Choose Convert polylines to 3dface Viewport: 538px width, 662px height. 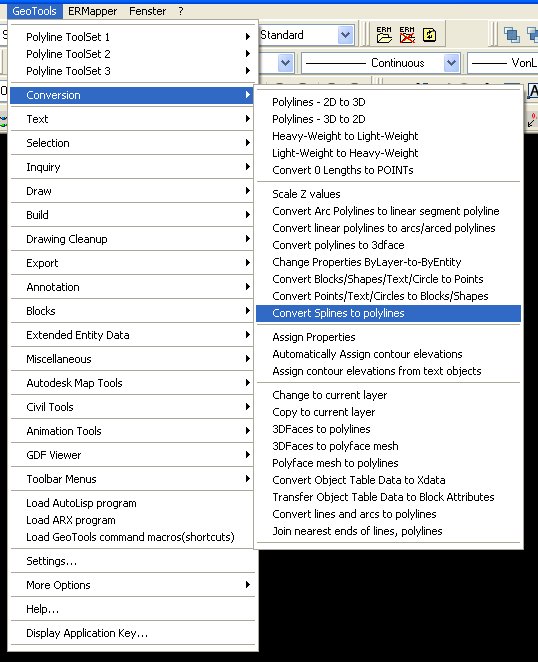[x=388, y=245]
